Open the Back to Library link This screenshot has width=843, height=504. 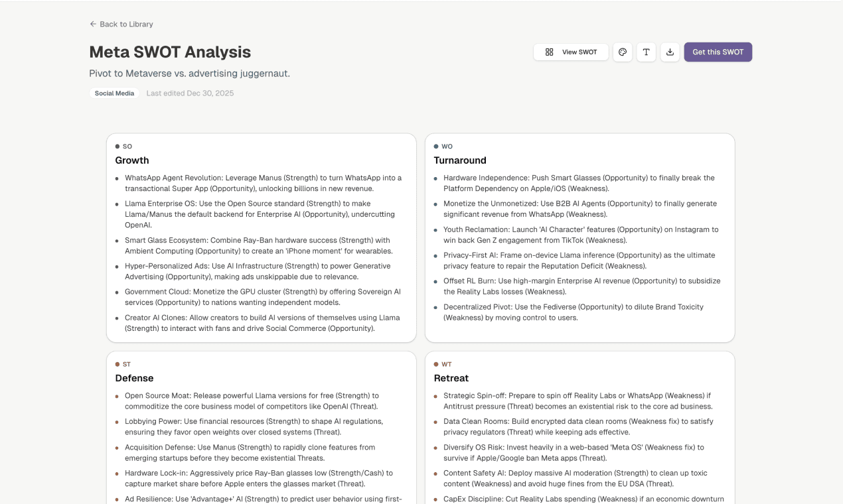pyautogui.click(x=126, y=24)
